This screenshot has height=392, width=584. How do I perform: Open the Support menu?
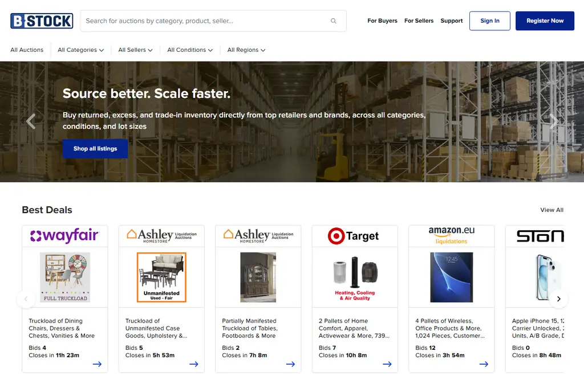coord(452,21)
